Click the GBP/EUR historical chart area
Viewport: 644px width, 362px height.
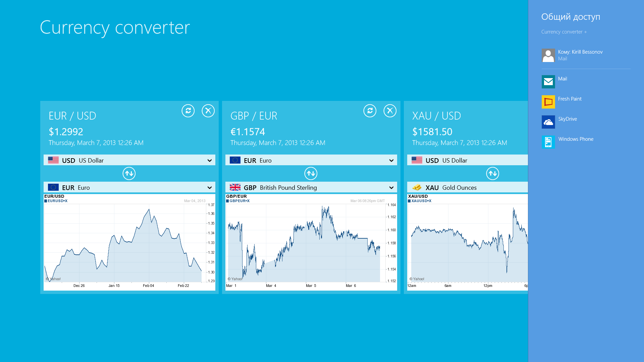tap(311, 242)
